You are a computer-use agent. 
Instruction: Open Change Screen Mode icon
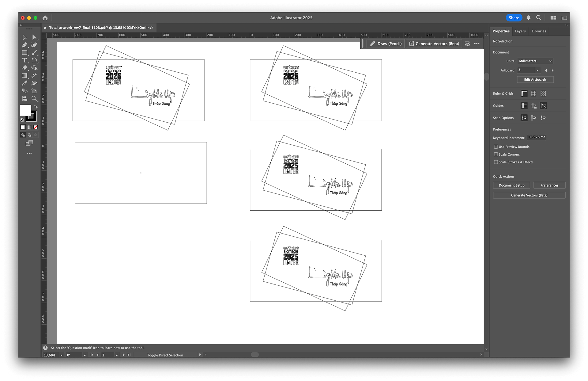pyautogui.click(x=29, y=143)
